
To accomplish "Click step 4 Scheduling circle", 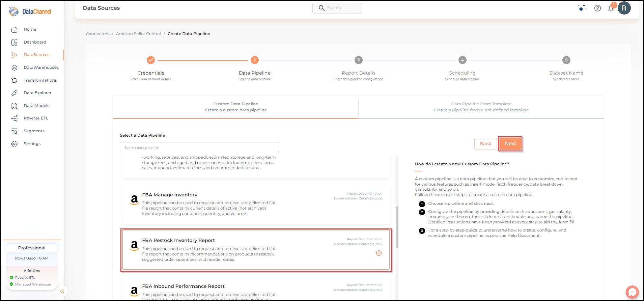I will pyautogui.click(x=463, y=60).
